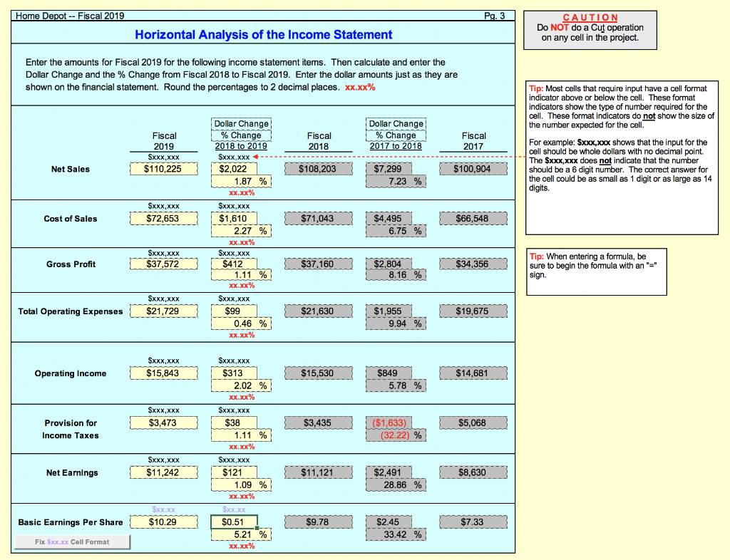Click the Operating Income $313 change cell

pos(235,373)
